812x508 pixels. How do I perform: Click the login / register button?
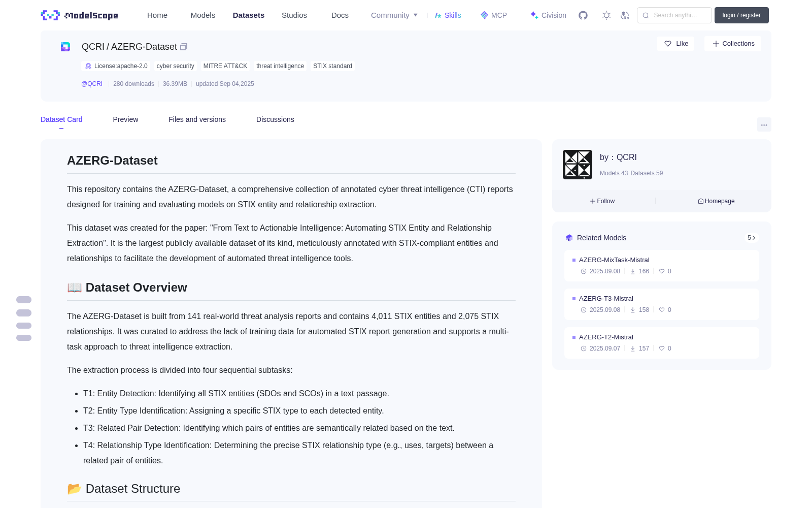(x=741, y=15)
